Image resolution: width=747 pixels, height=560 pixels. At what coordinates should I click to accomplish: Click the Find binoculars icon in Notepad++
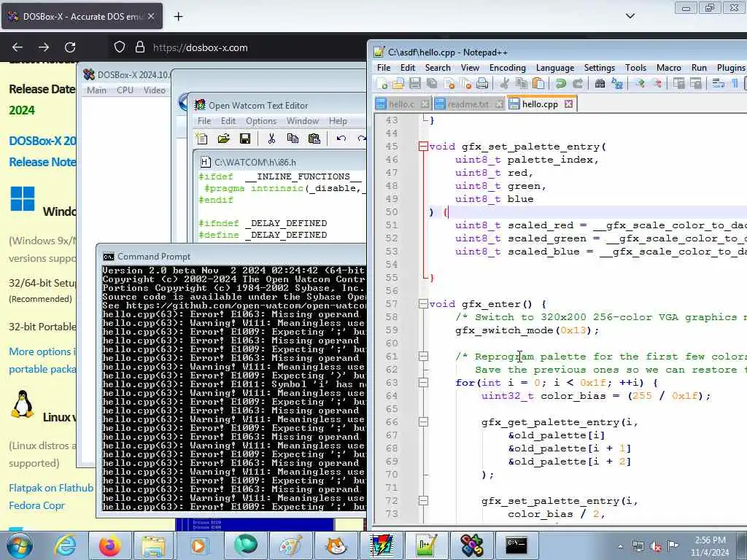point(600,84)
